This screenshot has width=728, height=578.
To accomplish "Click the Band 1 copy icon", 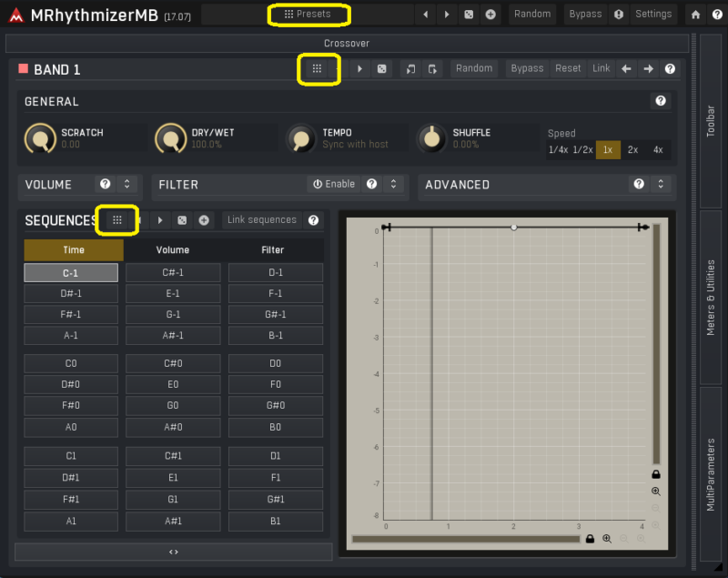I will (410, 69).
